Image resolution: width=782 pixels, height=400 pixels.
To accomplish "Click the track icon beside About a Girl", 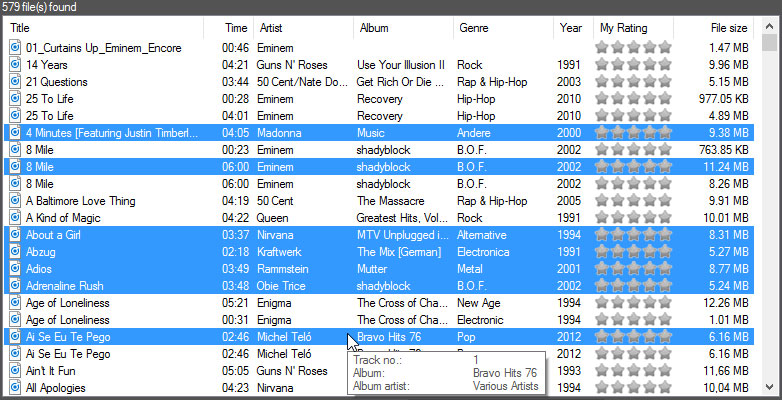I will tap(15, 235).
